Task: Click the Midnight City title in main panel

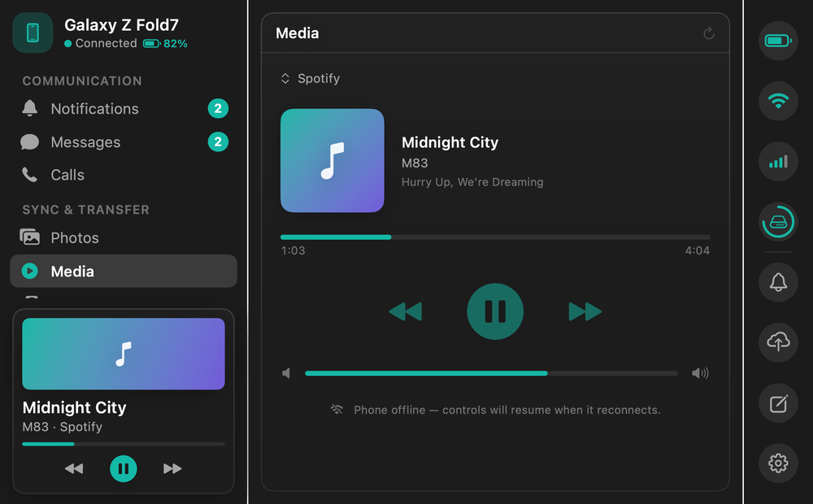Action: coord(450,142)
